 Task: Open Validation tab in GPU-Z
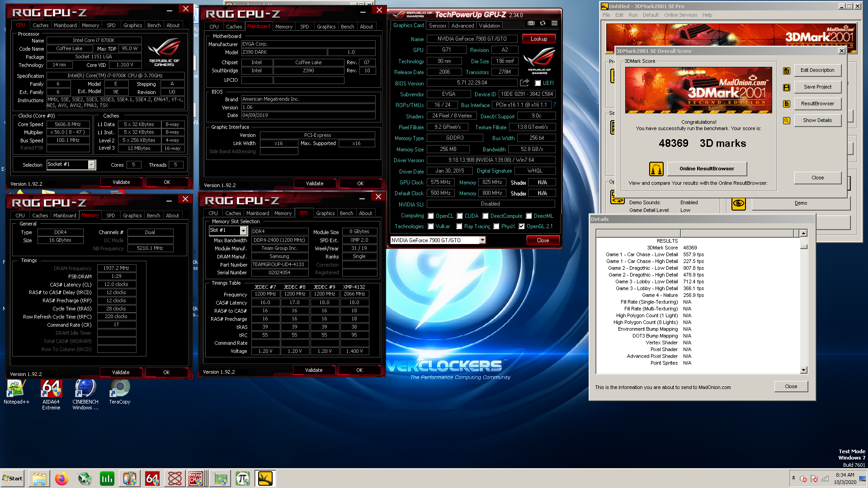tap(490, 26)
